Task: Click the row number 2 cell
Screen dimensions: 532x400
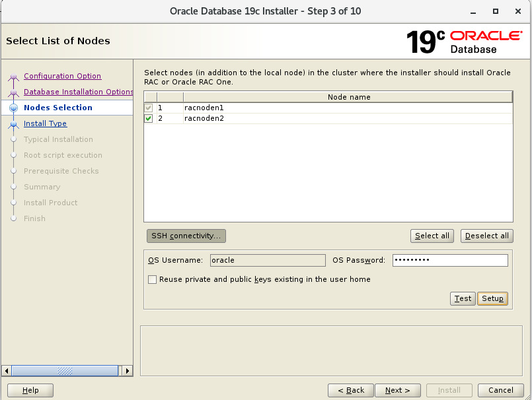Action: pos(170,118)
